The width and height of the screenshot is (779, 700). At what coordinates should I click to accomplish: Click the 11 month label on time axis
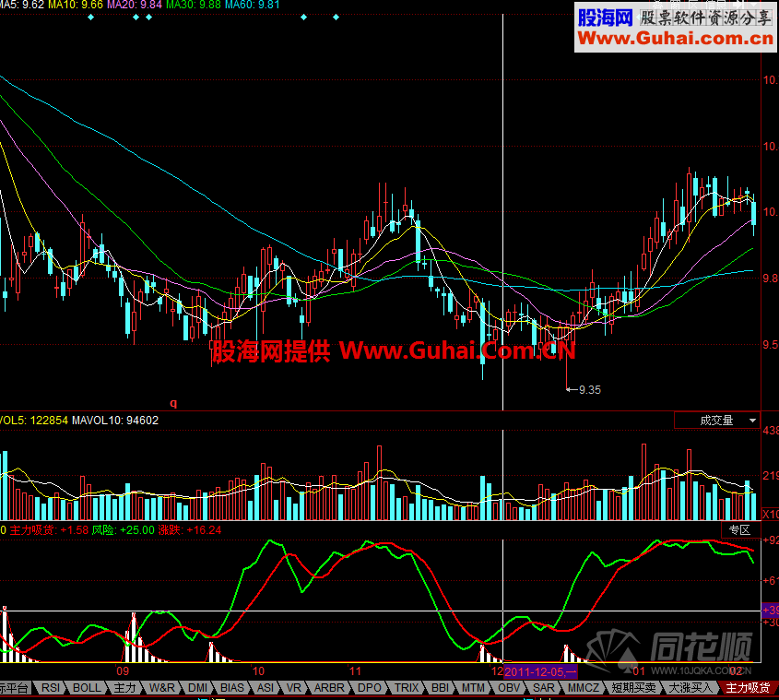click(355, 671)
